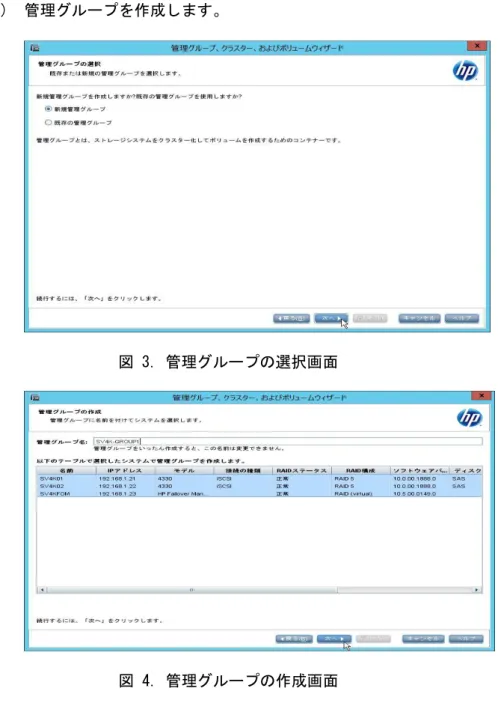Image resolution: width=498 pixels, height=712 pixels.
Task: Close the 管理グループの作成 wizard window
Action: (x=481, y=396)
